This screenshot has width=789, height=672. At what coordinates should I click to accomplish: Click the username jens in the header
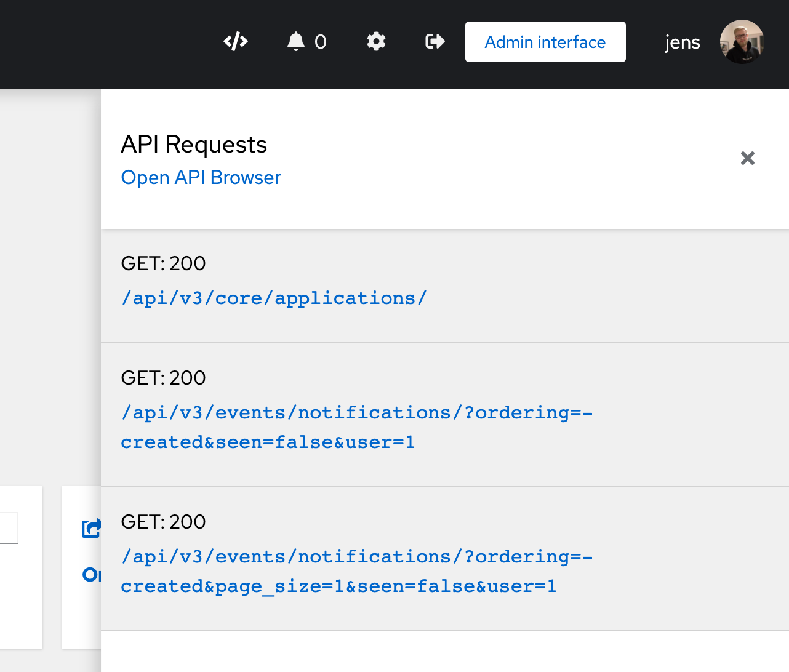coord(682,42)
